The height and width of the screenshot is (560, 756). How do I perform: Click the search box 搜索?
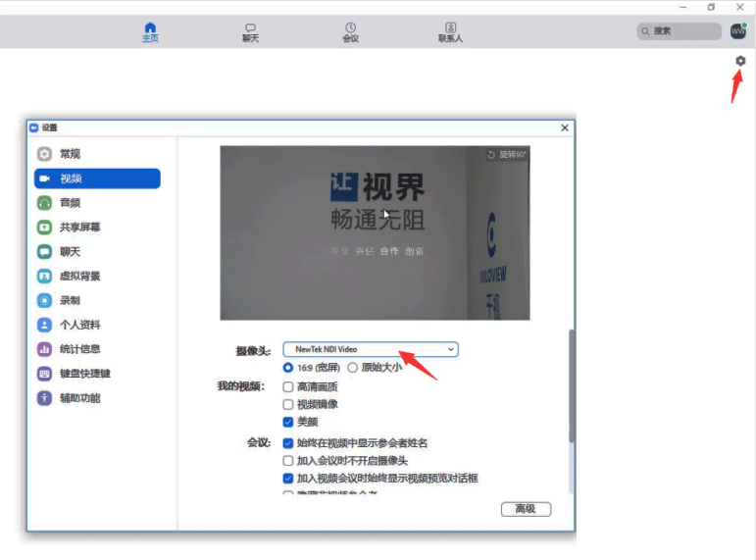coord(679,31)
